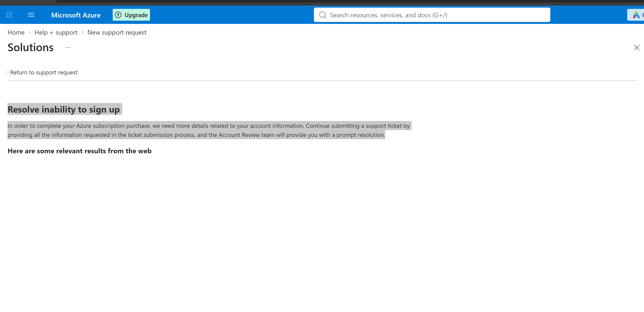
Task: Click the circled arrow icon in Upgrade
Action: click(118, 15)
